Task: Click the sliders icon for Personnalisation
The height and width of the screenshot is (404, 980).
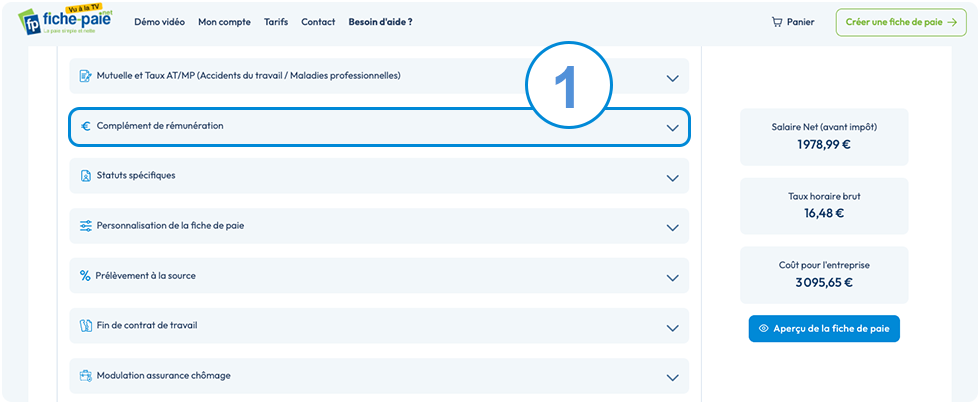Action: pos(86,226)
